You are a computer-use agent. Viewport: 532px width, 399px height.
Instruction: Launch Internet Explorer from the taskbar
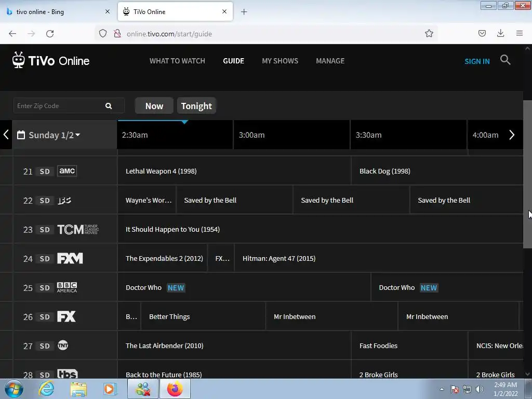pyautogui.click(x=46, y=389)
